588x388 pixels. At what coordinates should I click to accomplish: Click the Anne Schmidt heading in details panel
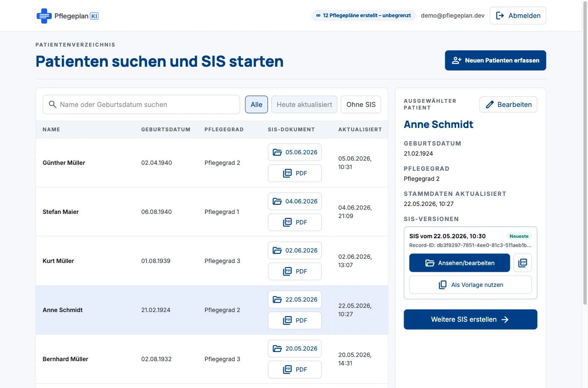[438, 125]
